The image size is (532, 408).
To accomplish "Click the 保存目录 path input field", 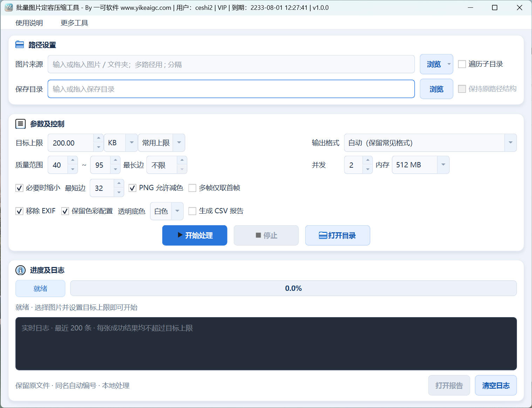I will 231,89.
